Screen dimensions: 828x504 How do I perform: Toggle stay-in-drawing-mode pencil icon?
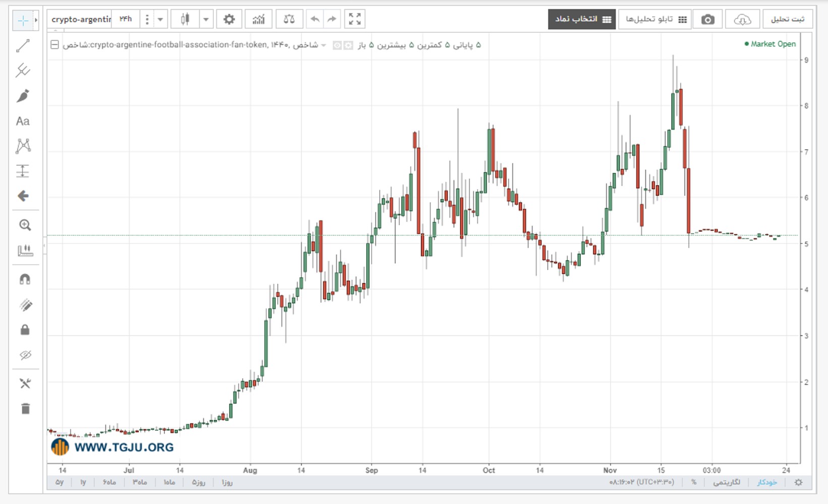click(x=25, y=304)
